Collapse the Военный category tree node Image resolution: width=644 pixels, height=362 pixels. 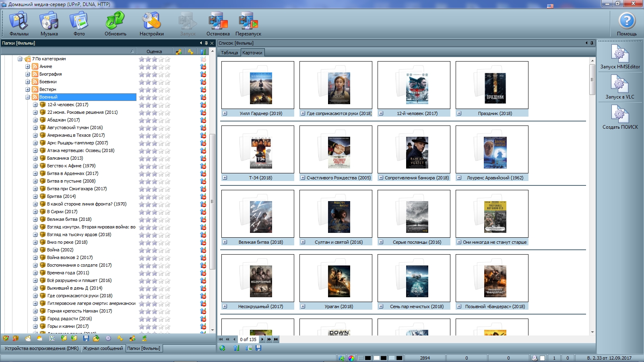coord(28,97)
